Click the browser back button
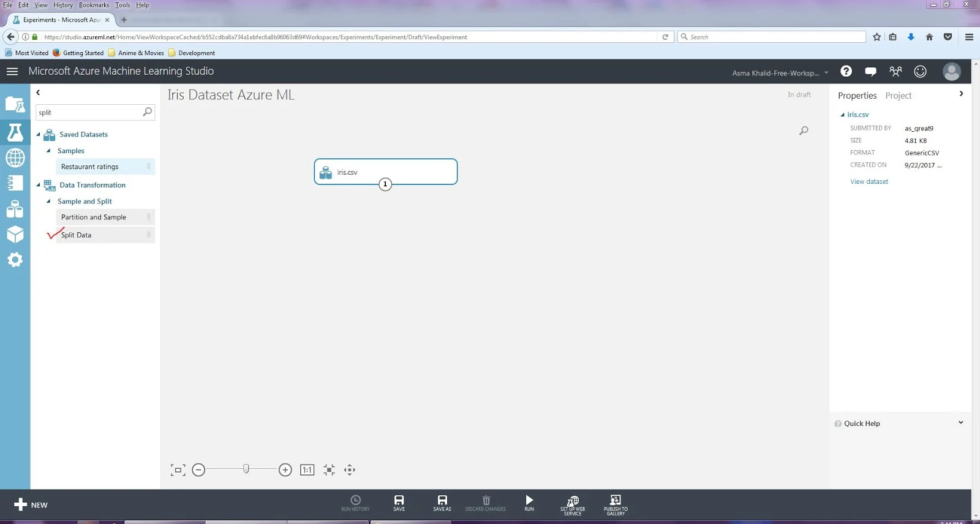This screenshot has height=524, width=980. [x=10, y=37]
